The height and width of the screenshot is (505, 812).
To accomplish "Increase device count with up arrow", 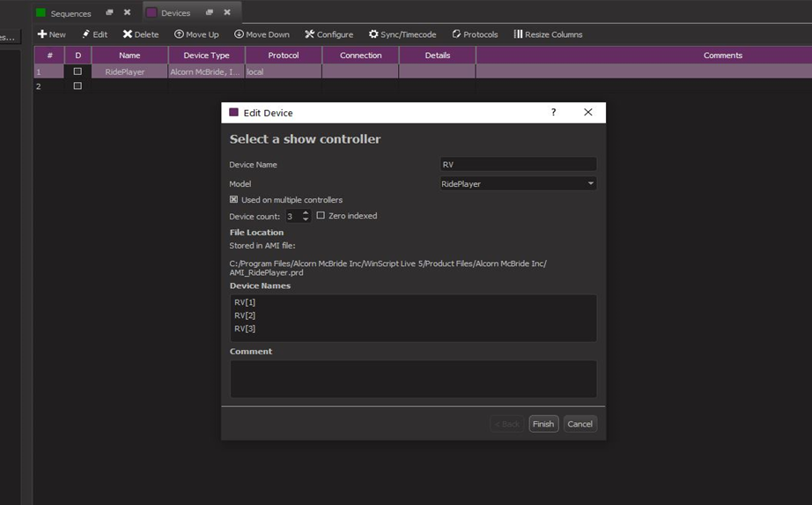I will (306, 212).
